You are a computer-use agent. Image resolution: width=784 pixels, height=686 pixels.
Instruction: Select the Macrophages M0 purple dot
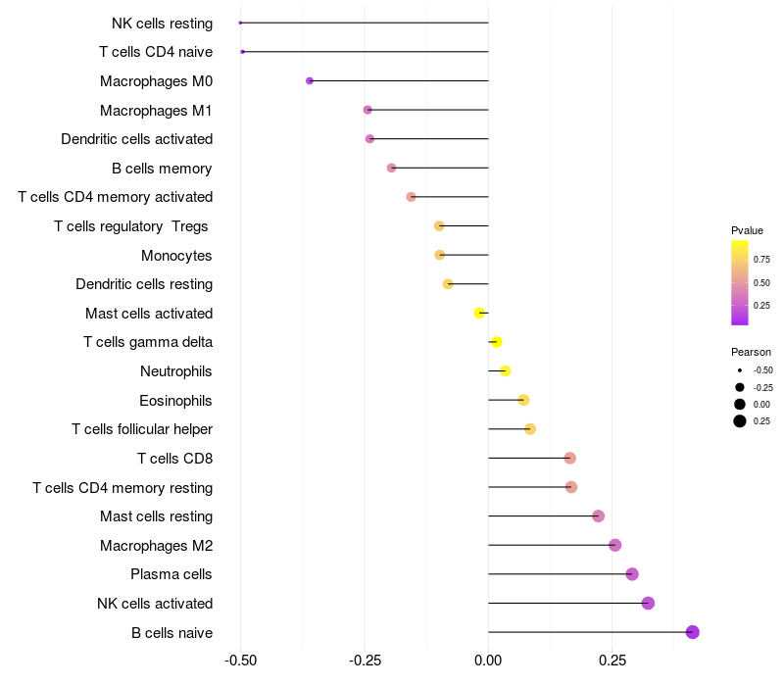coord(310,81)
